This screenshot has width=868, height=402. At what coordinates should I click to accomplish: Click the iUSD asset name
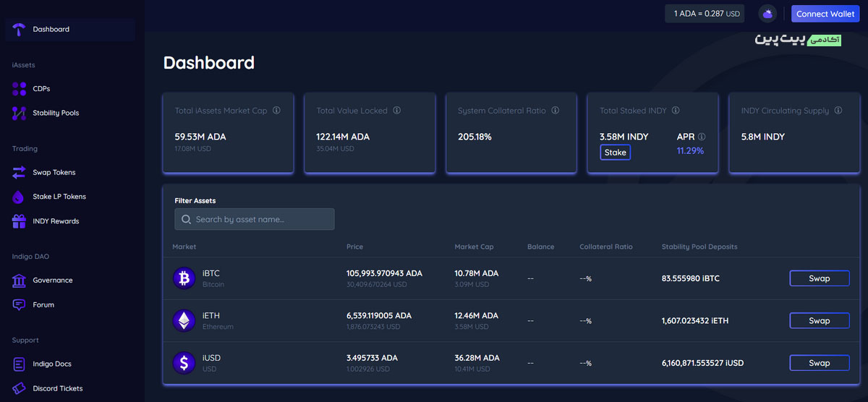211,359
